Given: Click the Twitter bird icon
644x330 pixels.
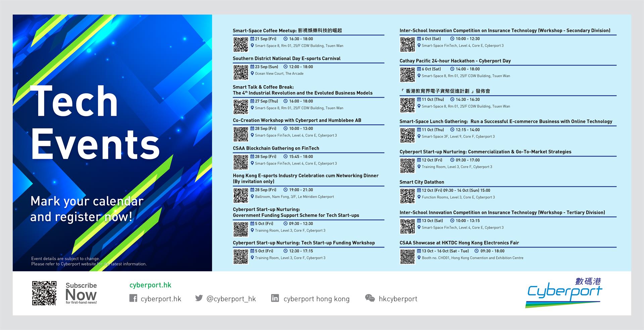Looking at the screenshot, I should point(199,298).
